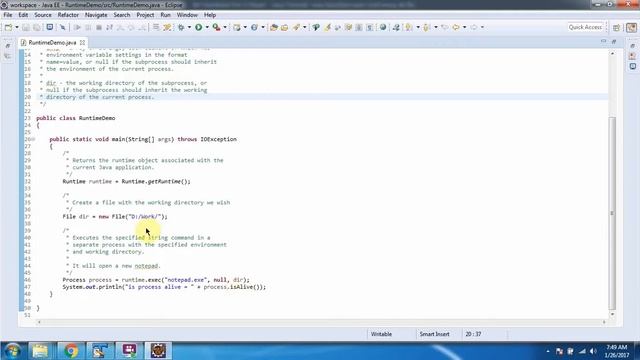This screenshot has width=640, height=360.
Task: Click the Disconnect debug icon
Action: point(109,27)
